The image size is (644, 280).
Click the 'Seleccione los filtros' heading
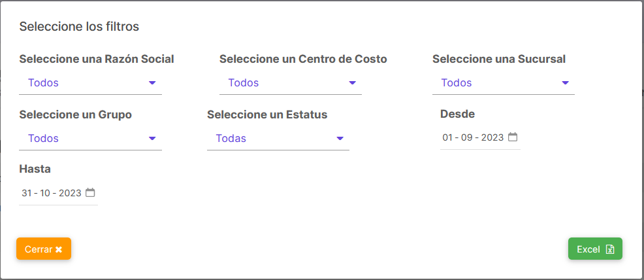79,27
